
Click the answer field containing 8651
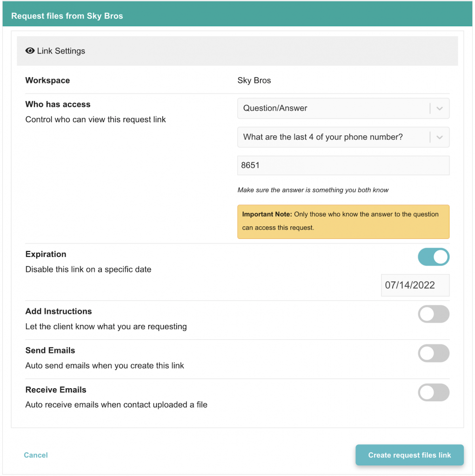(x=343, y=165)
